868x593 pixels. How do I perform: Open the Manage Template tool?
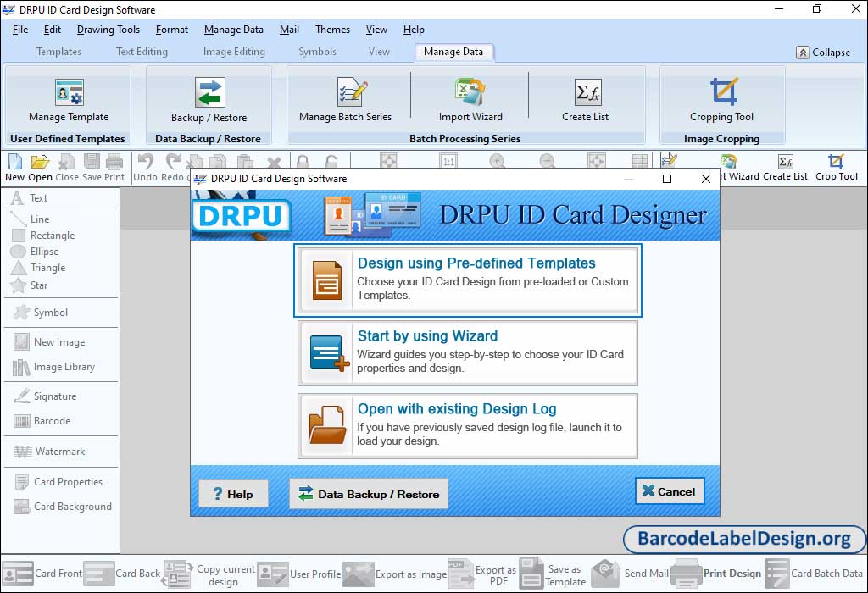click(69, 100)
